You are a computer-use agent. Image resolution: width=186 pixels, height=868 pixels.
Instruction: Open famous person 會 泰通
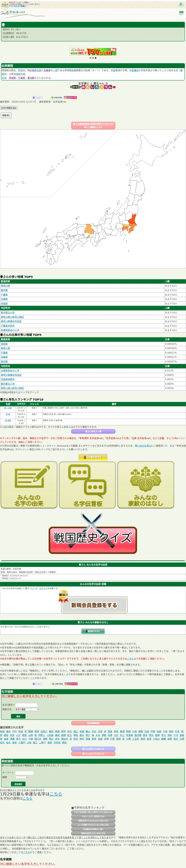[x=8, y=421]
